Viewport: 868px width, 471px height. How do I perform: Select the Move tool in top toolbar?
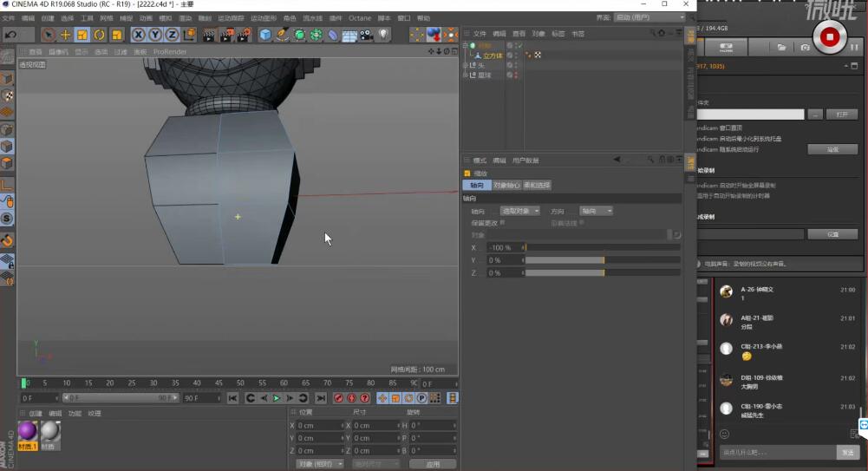point(65,35)
